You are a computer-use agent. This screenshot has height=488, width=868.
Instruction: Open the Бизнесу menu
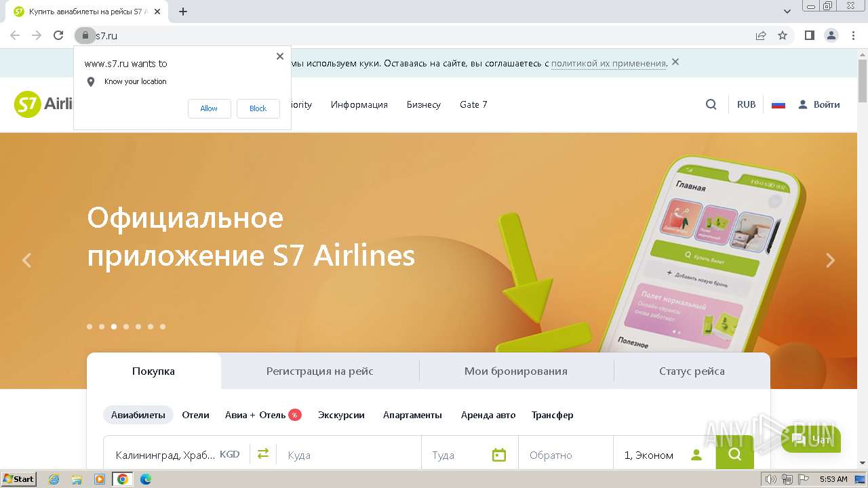coord(424,104)
